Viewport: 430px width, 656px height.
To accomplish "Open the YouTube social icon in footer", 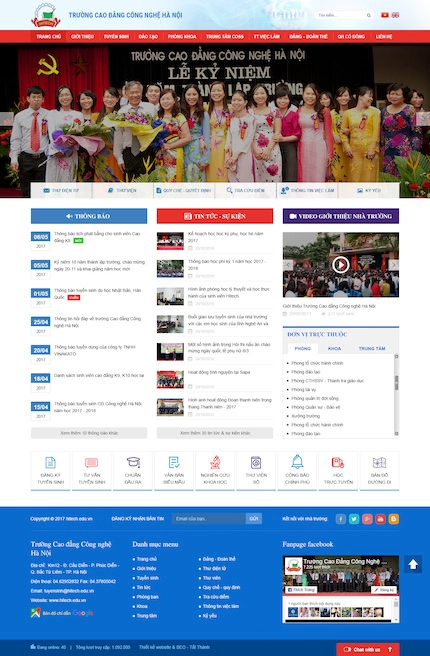I will 380,519.
